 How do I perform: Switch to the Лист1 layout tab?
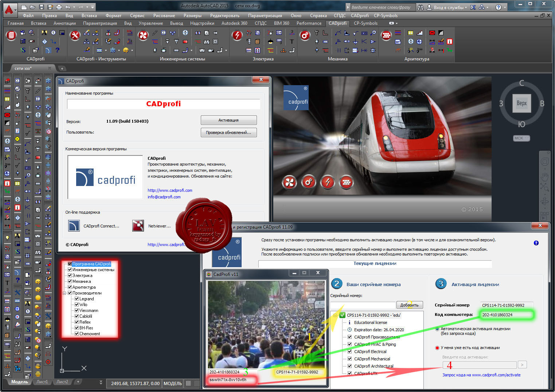(42, 382)
